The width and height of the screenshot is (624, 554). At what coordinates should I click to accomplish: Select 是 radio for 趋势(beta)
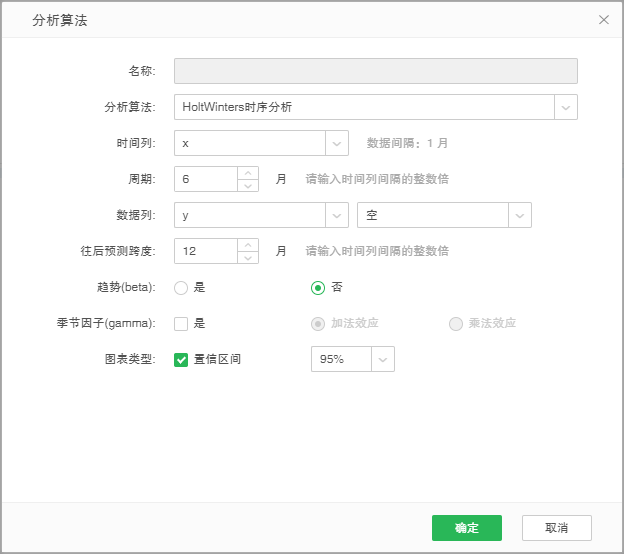click(x=181, y=288)
